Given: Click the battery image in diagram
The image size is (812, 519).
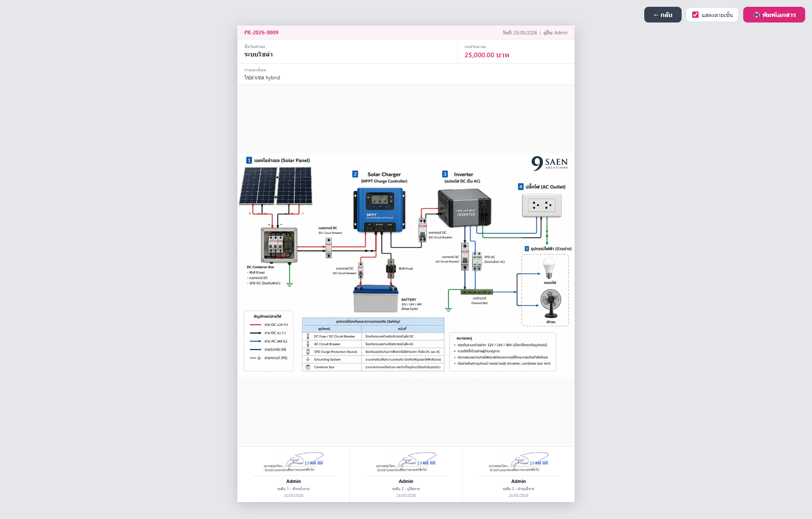Looking at the screenshot, I should click(x=376, y=299).
